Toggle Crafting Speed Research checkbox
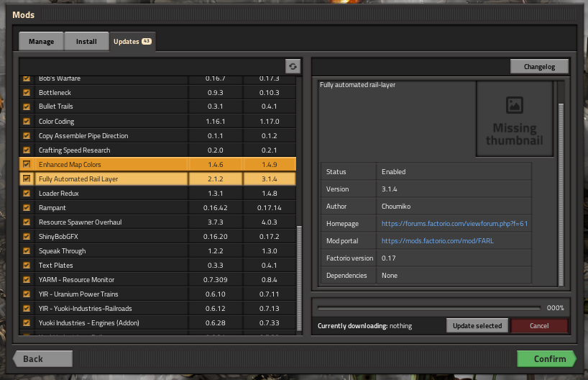This screenshot has height=380, width=588. point(27,150)
